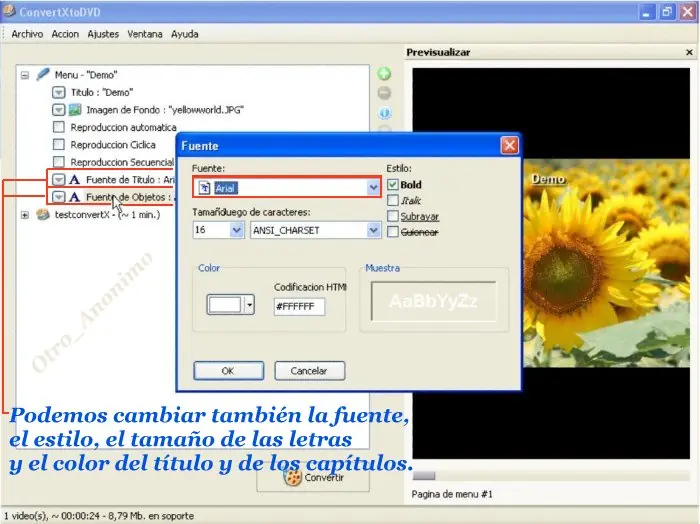Close the Previsualizar panel
This screenshot has height=524, width=700.
(x=689, y=52)
